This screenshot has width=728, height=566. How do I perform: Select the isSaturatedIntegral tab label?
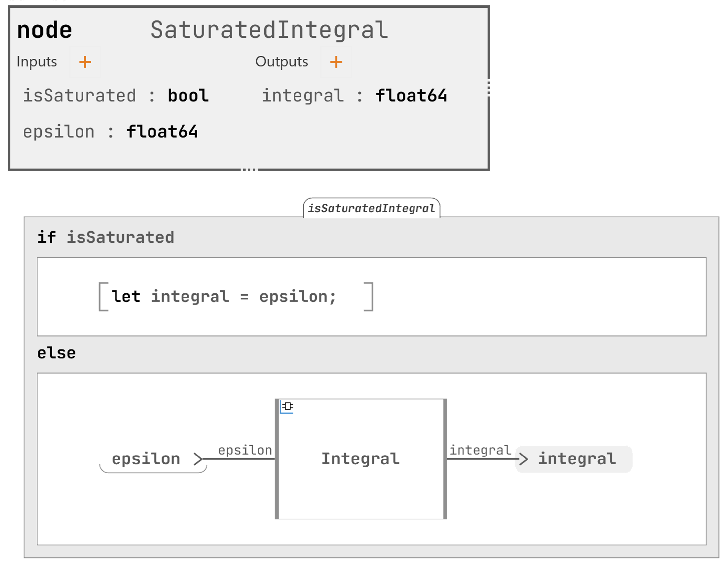point(371,209)
